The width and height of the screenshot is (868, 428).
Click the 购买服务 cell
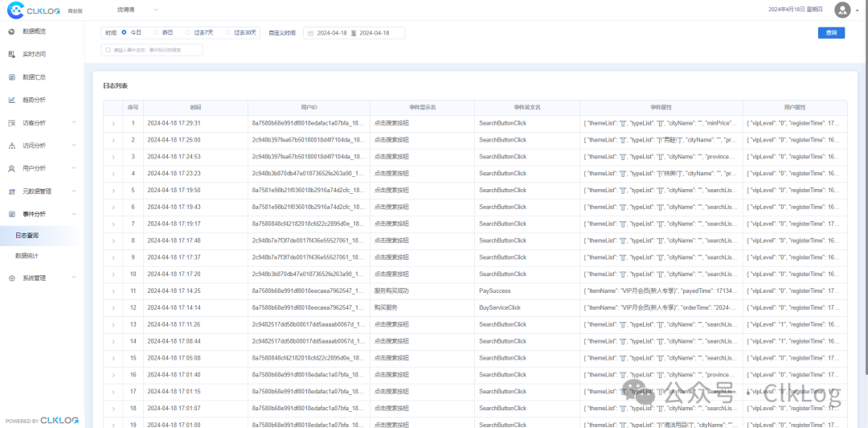click(384, 307)
